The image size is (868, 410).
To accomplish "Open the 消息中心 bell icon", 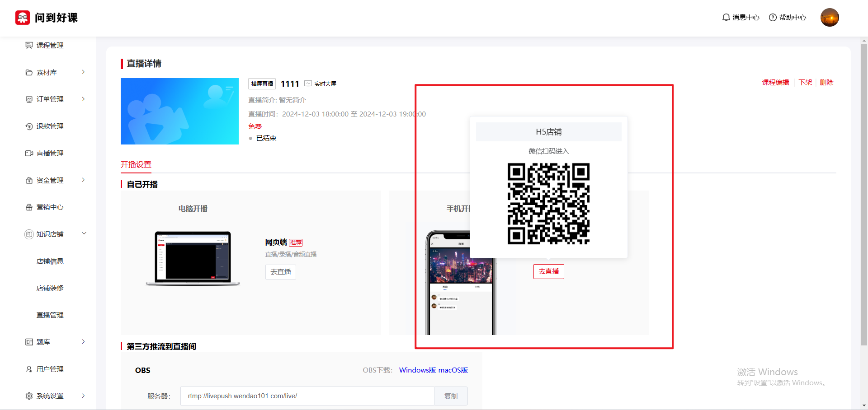I will tap(726, 18).
